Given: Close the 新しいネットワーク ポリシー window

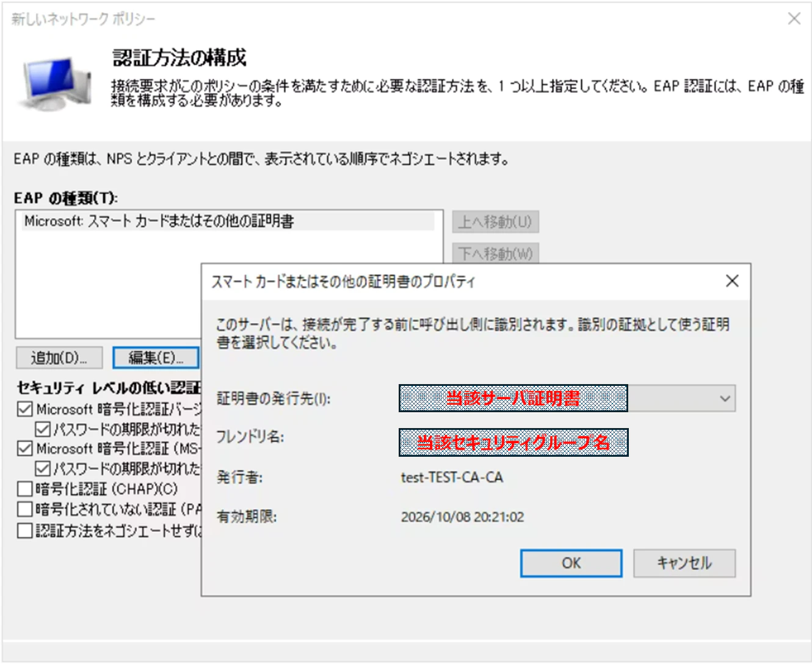Looking at the screenshot, I should click(x=794, y=18).
